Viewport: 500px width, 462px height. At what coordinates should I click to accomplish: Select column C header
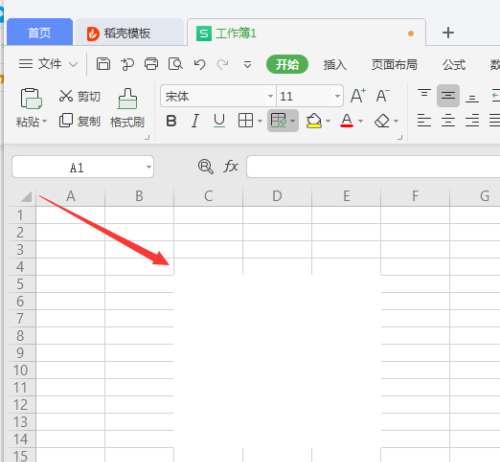point(208,196)
